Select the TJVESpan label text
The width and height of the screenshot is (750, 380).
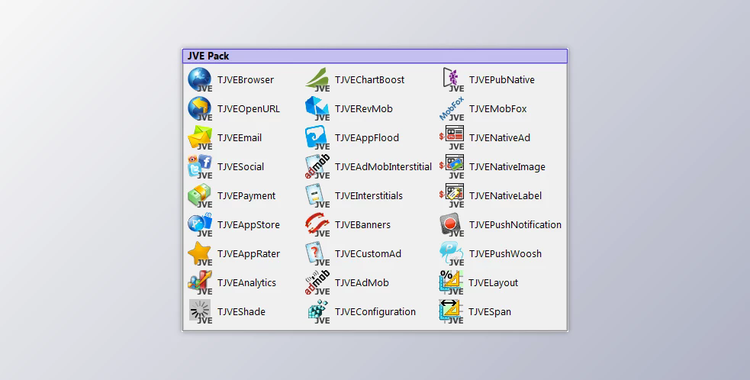coord(490,312)
